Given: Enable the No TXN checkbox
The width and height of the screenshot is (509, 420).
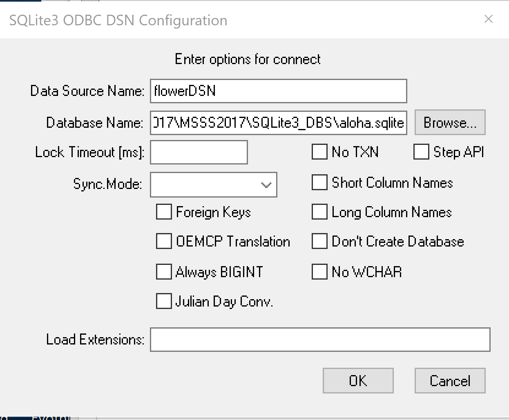Looking at the screenshot, I should pos(319,152).
